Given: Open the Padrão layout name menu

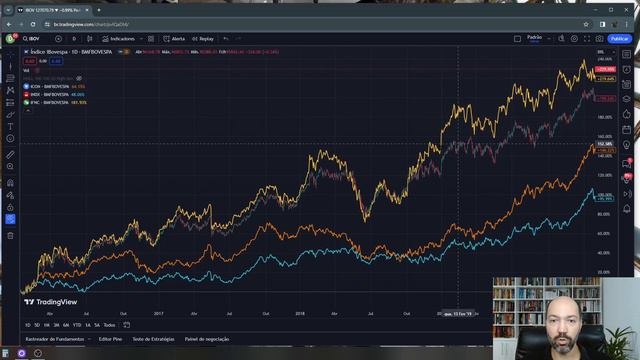Looking at the screenshot, I should click(x=534, y=38).
